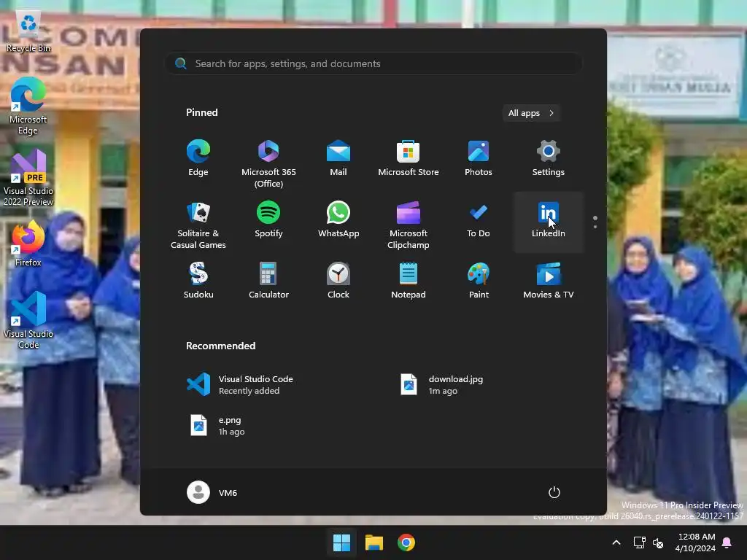The height and width of the screenshot is (560, 747).
Task: Launch LinkedIn from pinned apps
Action: click(549, 222)
